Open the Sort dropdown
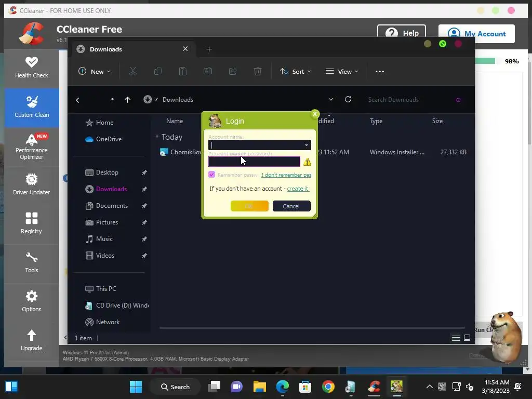532x399 pixels. (295, 71)
